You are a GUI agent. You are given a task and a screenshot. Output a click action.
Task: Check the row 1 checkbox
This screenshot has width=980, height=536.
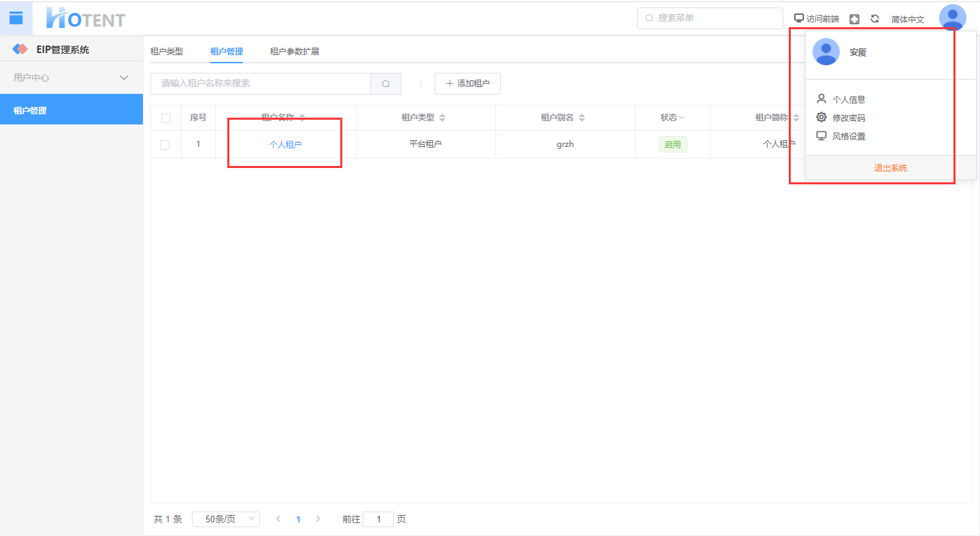pos(165,144)
